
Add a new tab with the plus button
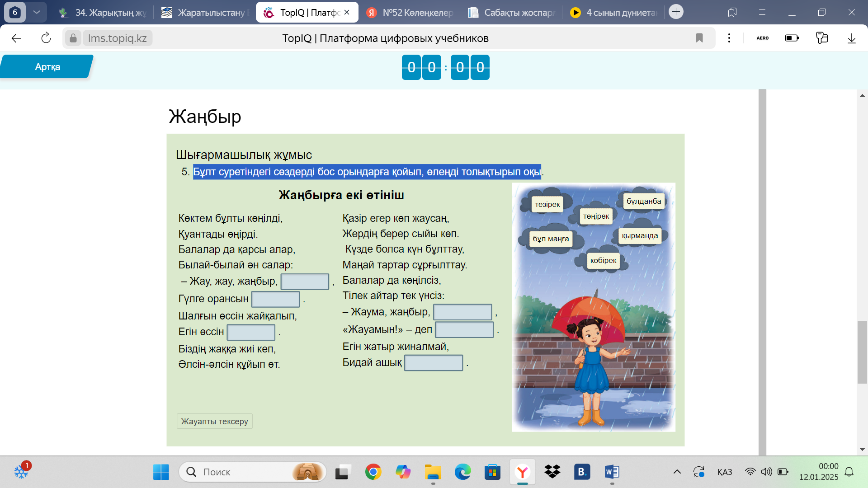676,12
